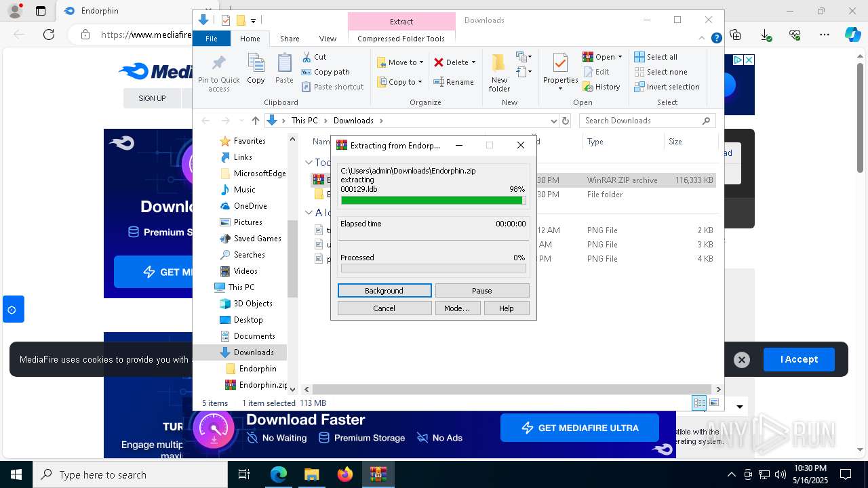Open Edge Copilot icon
Viewport: 868px width, 488px height.
(x=852, y=35)
